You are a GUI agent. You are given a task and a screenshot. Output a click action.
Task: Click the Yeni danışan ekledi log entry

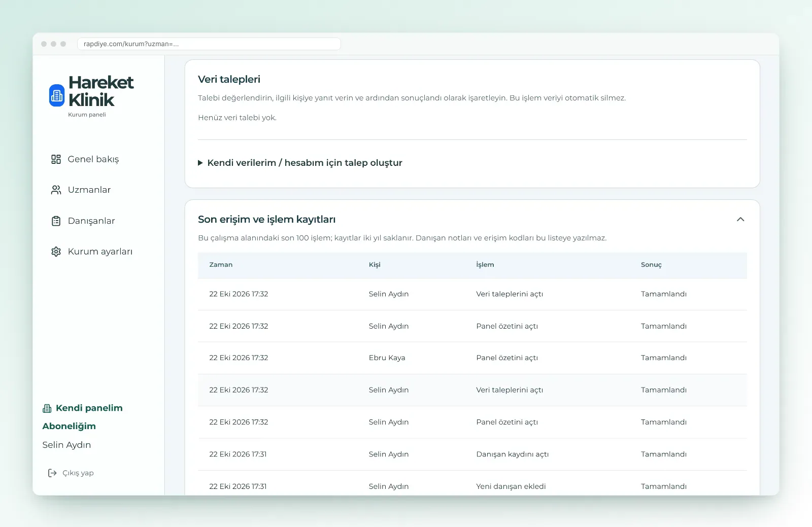tap(511, 486)
